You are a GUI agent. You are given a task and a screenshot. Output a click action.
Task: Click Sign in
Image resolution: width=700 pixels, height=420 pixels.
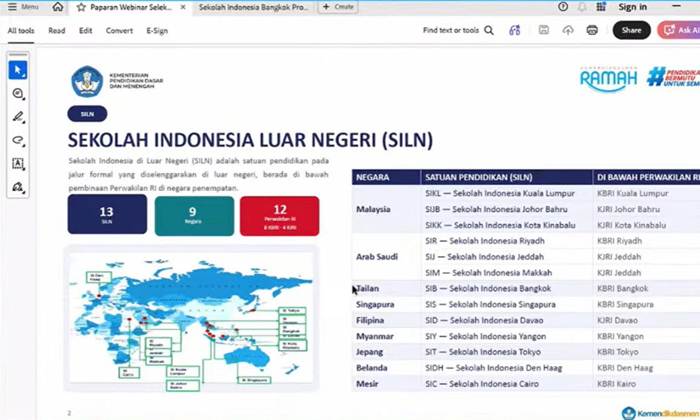pos(632,7)
